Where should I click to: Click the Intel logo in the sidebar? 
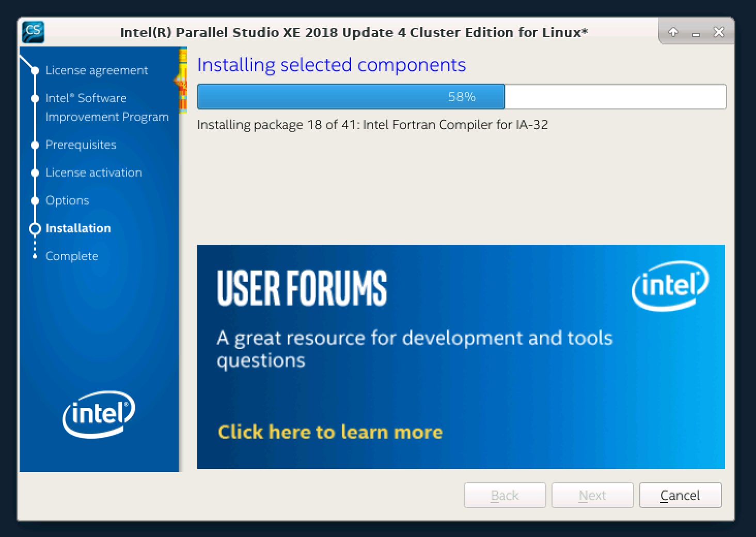coord(99,414)
